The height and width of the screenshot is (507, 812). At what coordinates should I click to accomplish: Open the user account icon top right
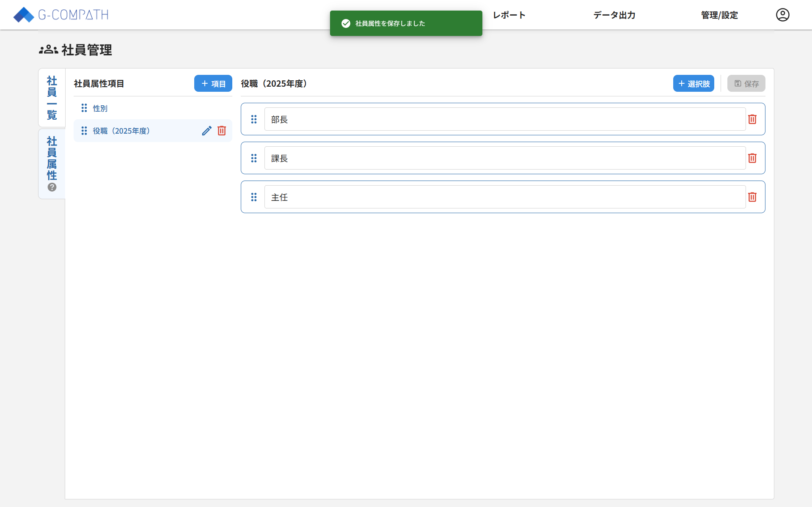click(x=782, y=15)
